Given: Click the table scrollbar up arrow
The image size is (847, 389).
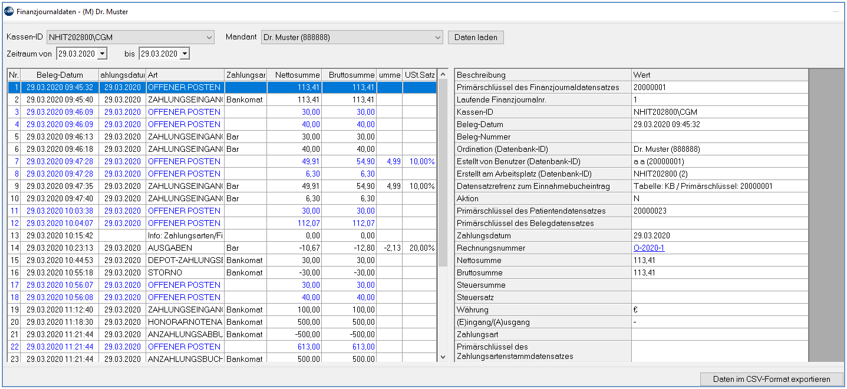Looking at the screenshot, I should (443, 75).
